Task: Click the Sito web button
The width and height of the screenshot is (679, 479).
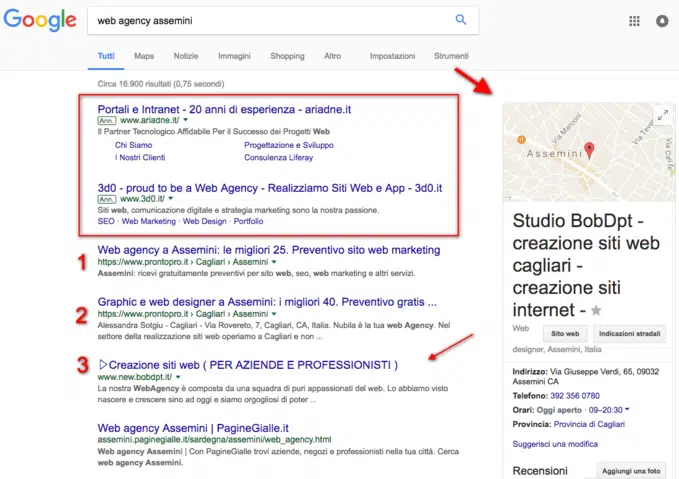Action: click(x=565, y=333)
